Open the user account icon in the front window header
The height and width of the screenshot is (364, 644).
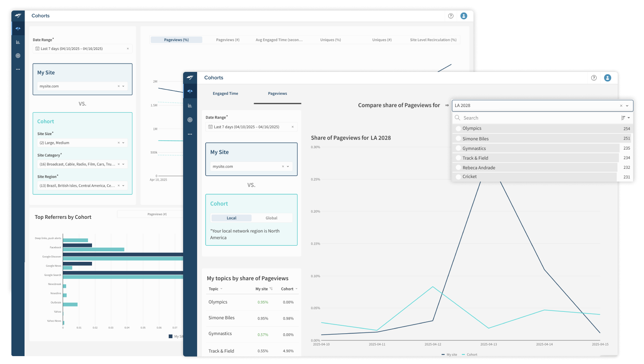608,78
